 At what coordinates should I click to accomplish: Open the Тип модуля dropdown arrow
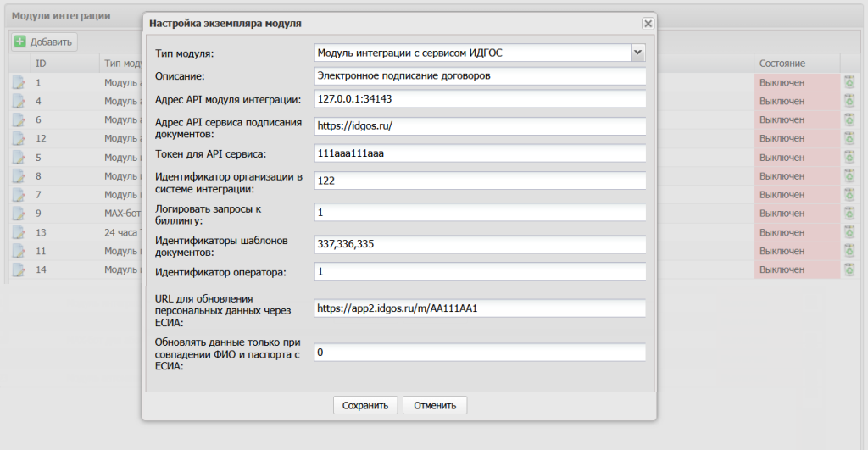coord(637,53)
